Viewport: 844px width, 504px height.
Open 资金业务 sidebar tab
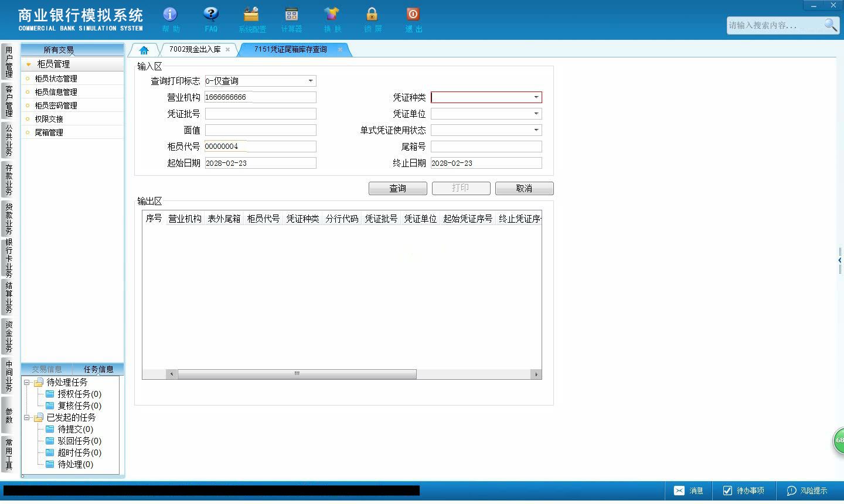click(x=9, y=336)
